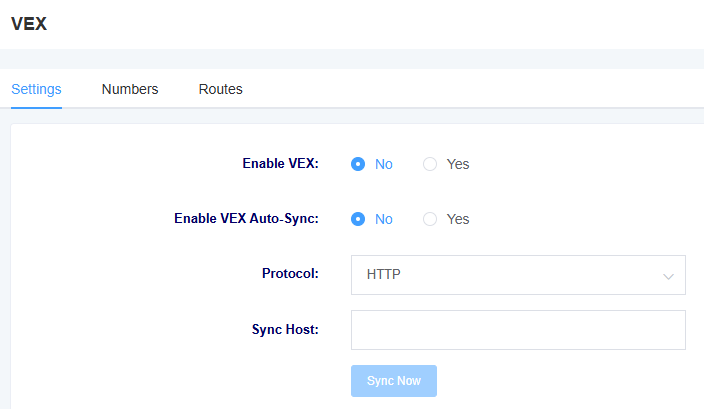Switch to the Settings tab
Image resolution: width=704 pixels, height=409 pixels.
[36, 89]
